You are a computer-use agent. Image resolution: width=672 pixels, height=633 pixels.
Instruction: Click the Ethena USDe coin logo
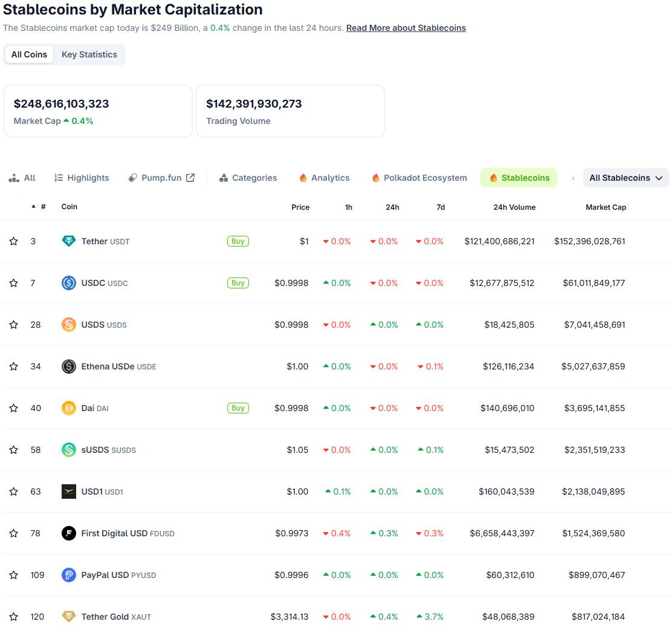click(68, 366)
